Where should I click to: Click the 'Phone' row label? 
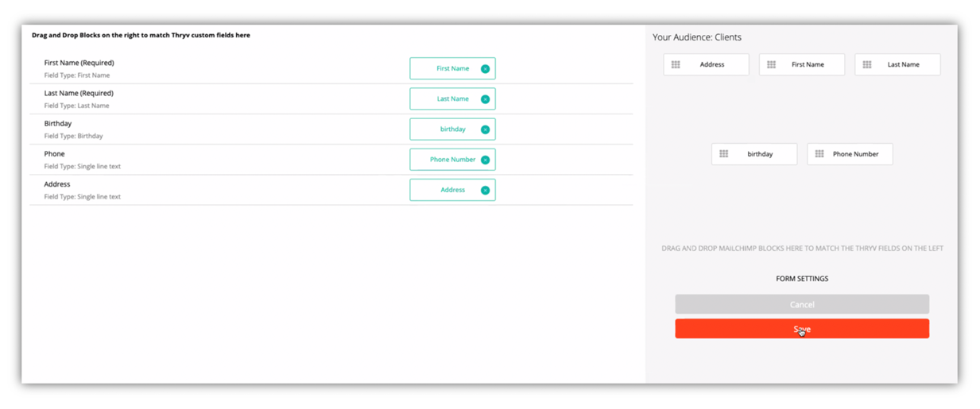pyautogui.click(x=55, y=153)
